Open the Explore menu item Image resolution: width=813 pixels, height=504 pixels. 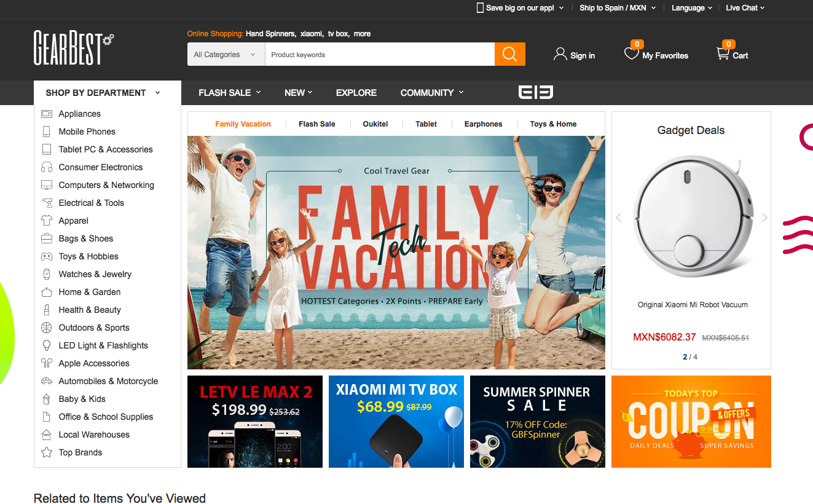(x=356, y=93)
